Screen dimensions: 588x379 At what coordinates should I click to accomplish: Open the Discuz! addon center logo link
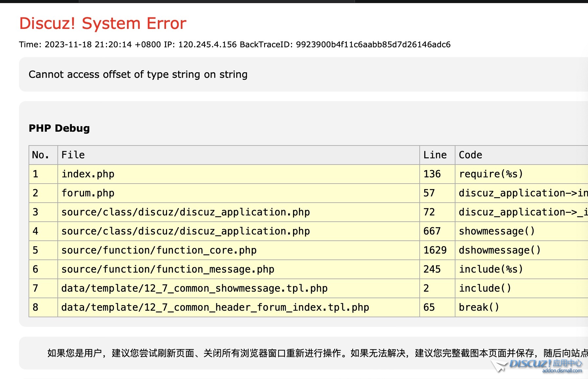[537, 366]
